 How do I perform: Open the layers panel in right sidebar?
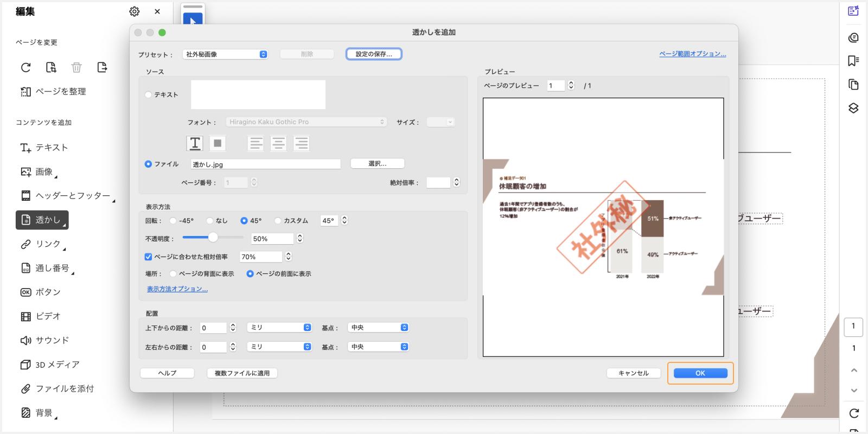point(853,108)
